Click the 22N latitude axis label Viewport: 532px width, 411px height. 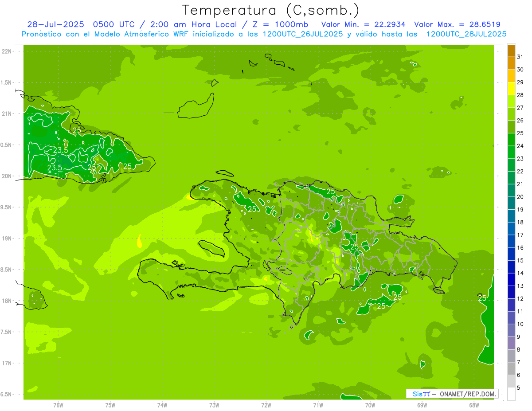tap(7, 51)
